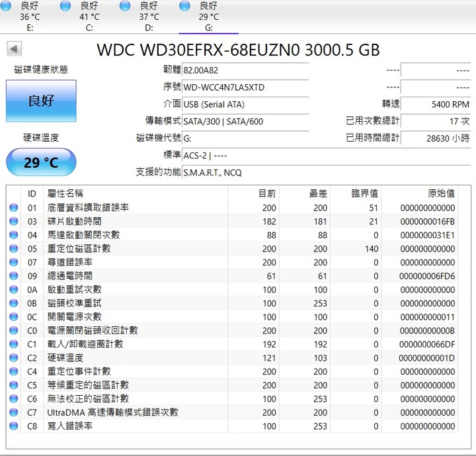Click the blue 良好 health status button
The width and height of the screenshot is (476, 456).
41,101
